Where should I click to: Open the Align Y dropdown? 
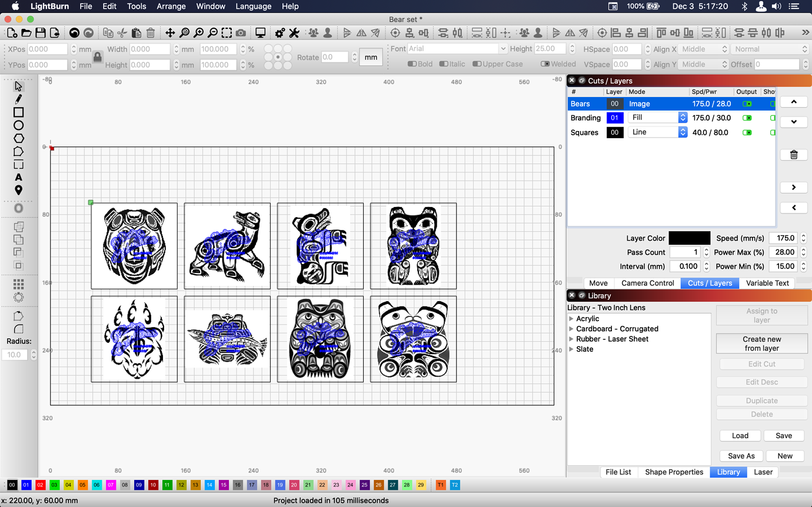704,64
